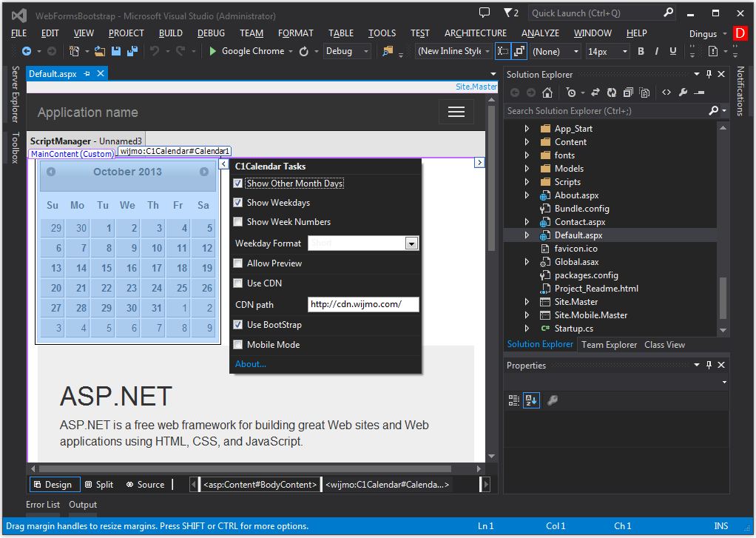Start debugging with the green play icon
The width and height of the screenshot is (756, 538).
coord(212,51)
